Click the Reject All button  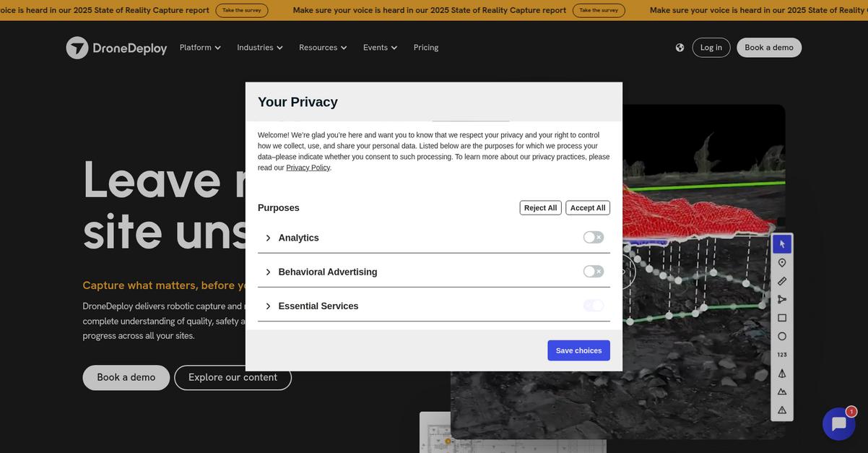pyautogui.click(x=540, y=208)
